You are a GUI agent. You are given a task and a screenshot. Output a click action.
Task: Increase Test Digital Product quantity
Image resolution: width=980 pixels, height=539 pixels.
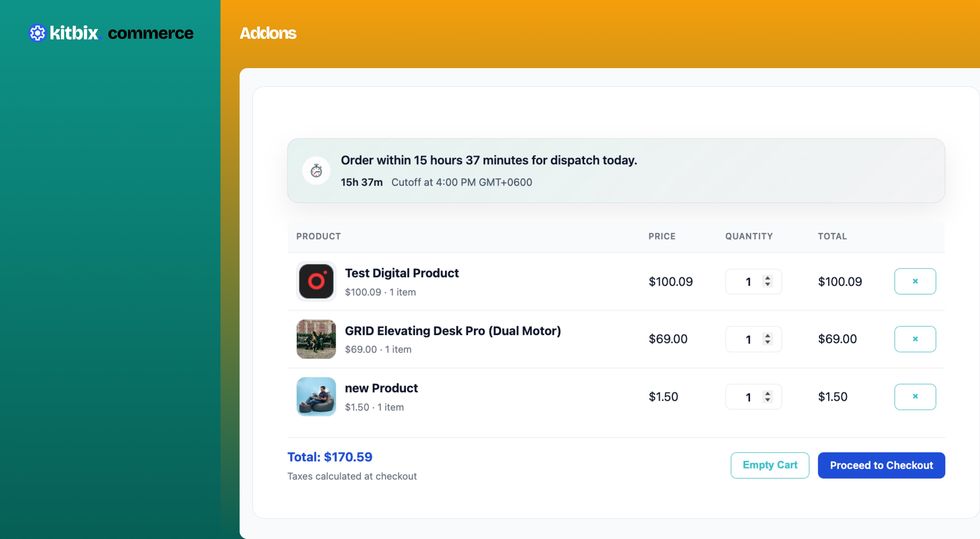[x=768, y=278]
